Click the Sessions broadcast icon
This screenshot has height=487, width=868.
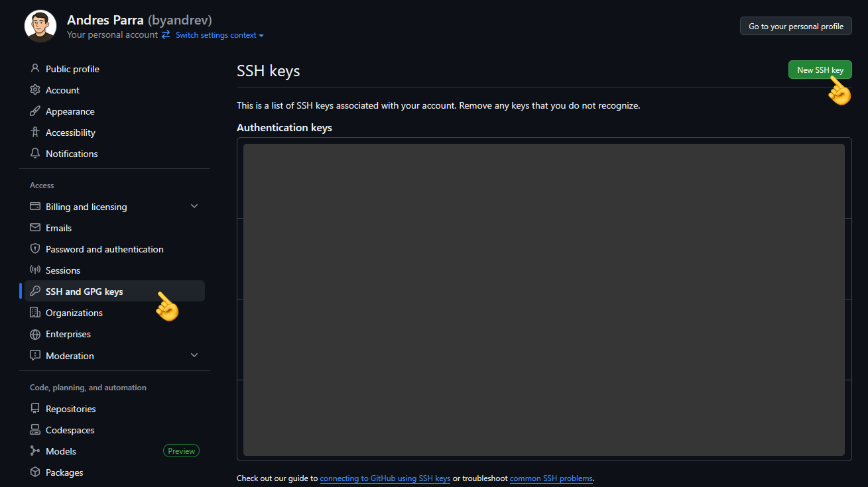tap(34, 270)
